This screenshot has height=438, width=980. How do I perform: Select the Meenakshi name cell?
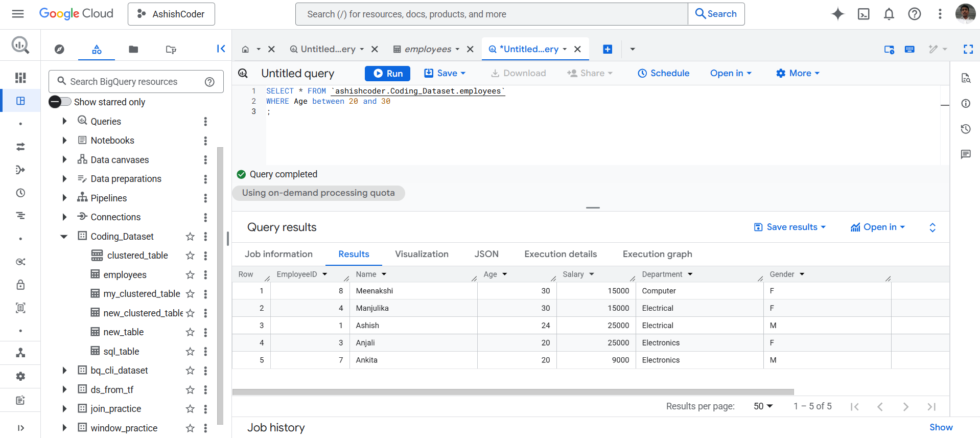point(413,291)
